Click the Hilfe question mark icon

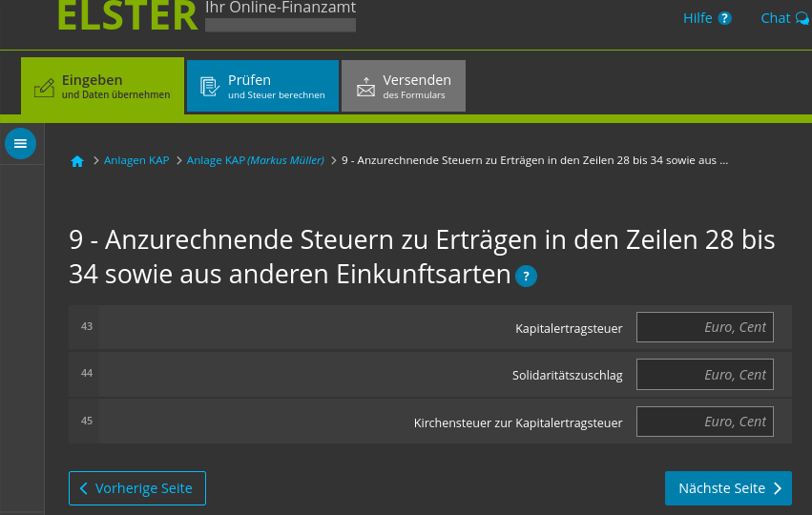[724, 19]
